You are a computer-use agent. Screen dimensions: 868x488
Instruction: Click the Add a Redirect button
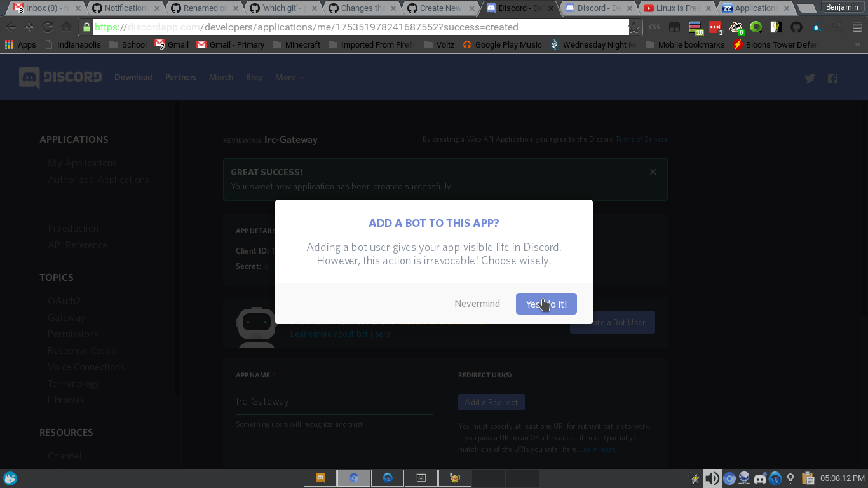tap(491, 402)
